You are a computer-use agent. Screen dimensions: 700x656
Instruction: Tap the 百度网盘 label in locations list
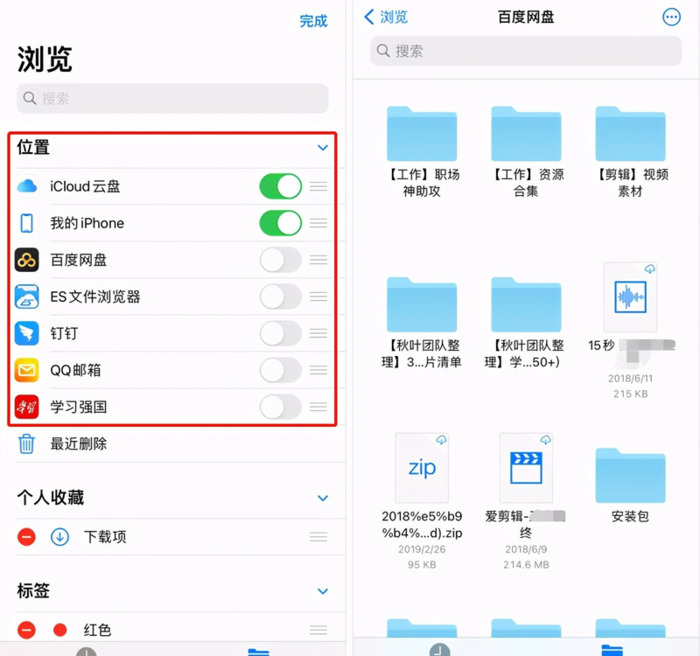click(x=79, y=260)
